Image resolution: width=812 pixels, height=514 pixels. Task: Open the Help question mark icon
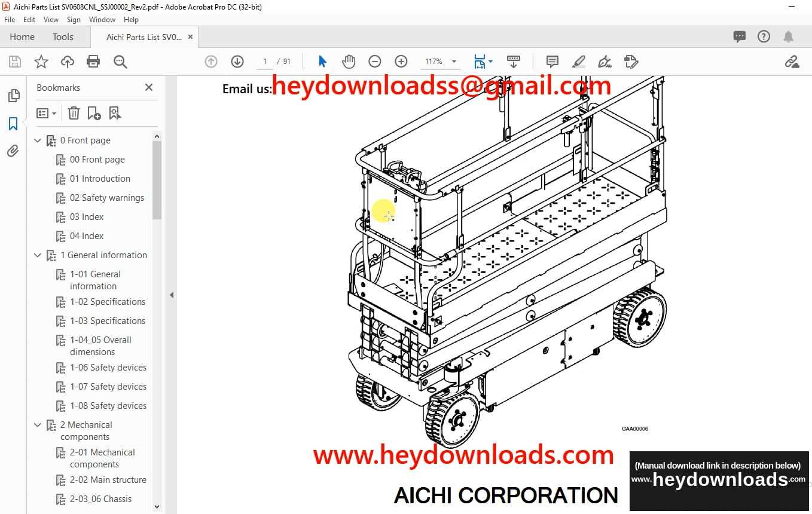(764, 37)
